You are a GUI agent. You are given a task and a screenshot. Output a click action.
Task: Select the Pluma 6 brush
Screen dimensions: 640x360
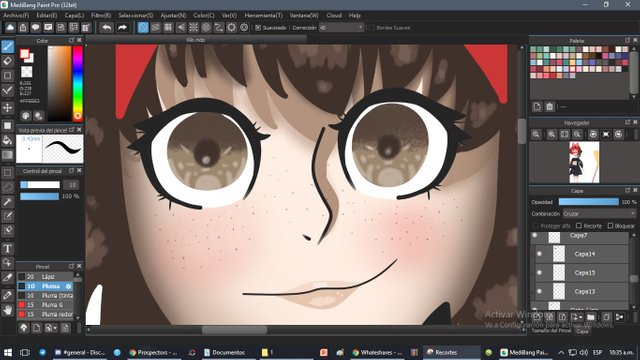45,305
